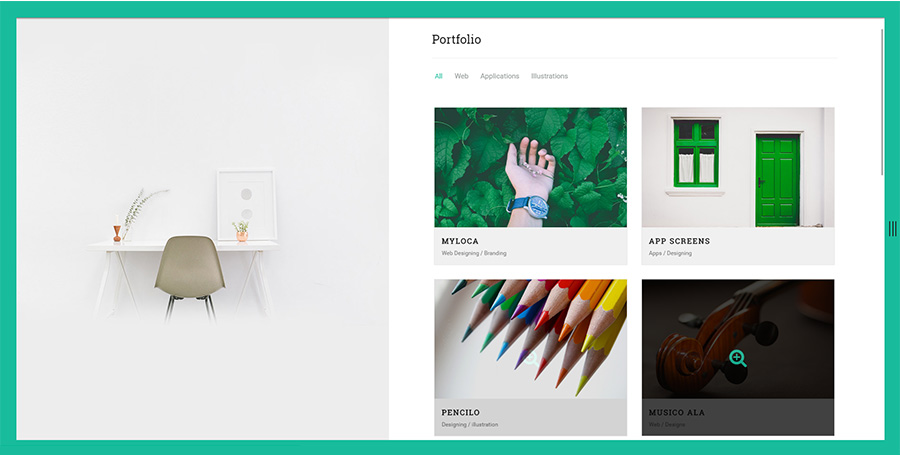Screen dimensions: 900x455
Task: Filter the portfolio by Web
Action: point(461,76)
